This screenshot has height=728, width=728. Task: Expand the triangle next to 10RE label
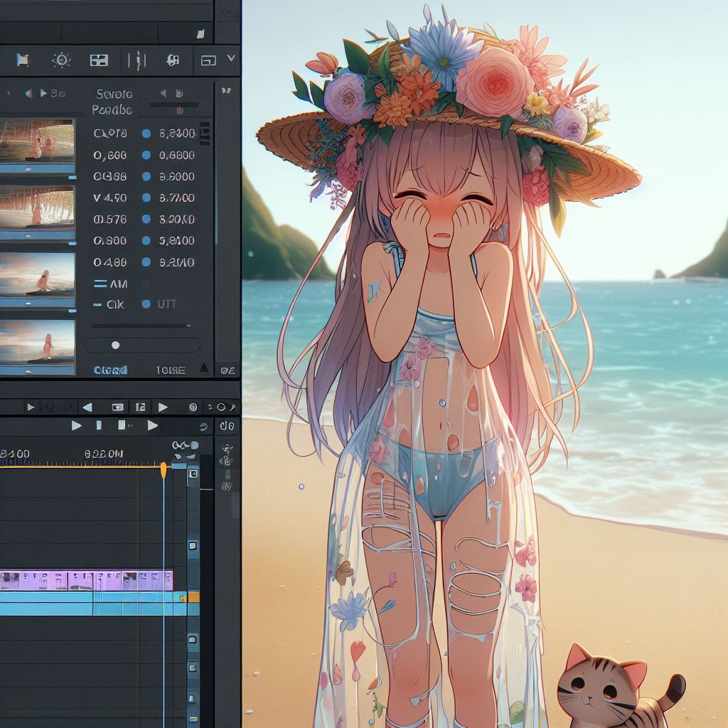click(203, 368)
